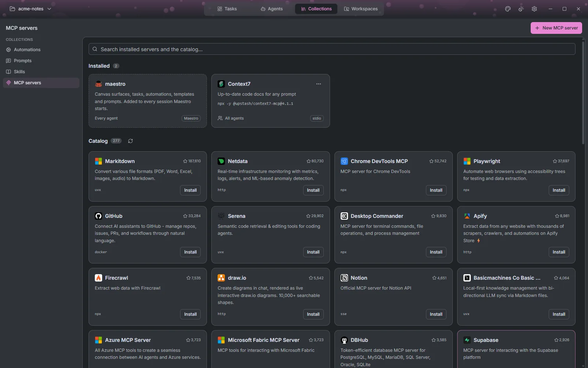Image resolution: width=588 pixels, height=368 pixels.
Task: Install the GitHub server
Action: 190,252
